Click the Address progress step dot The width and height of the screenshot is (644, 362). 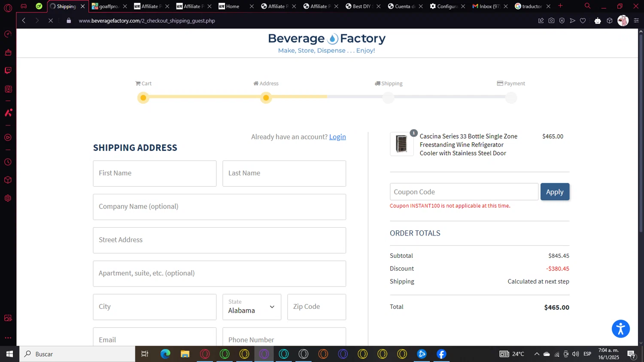click(266, 98)
